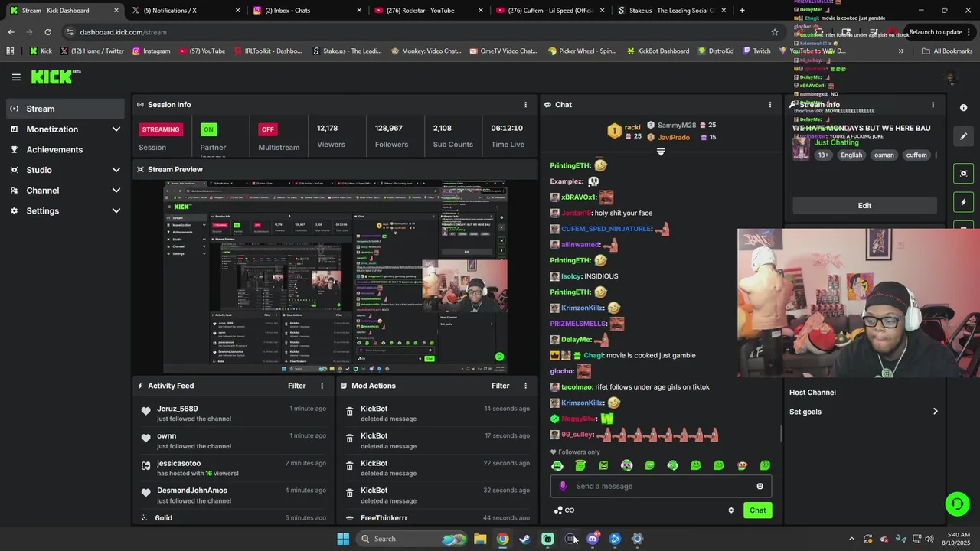Open the Steam icon on the taskbar
Viewport: 980px width, 551px height.
tap(524, 539)
